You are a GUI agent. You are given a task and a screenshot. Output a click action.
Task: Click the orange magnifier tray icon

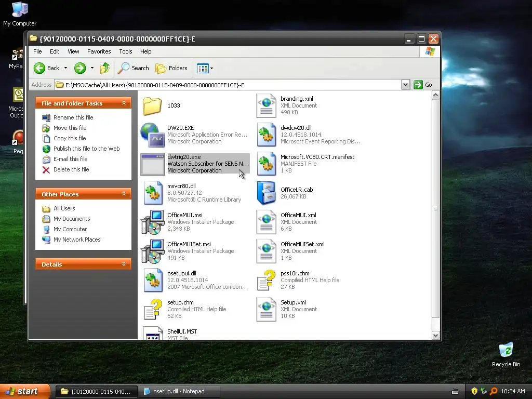pos(494,391)
